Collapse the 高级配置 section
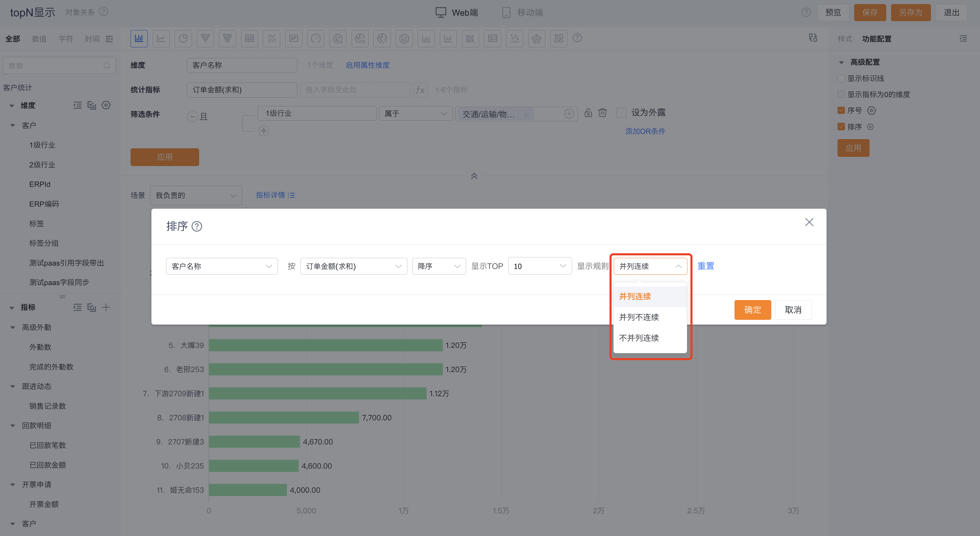Image resolution: width=980 pixels, height=536 pixels. [x=842, y=62]
